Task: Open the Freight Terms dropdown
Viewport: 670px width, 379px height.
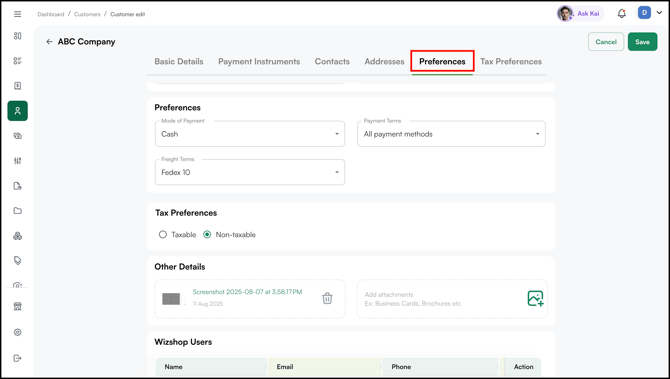Action: click(x=250, y=172)
